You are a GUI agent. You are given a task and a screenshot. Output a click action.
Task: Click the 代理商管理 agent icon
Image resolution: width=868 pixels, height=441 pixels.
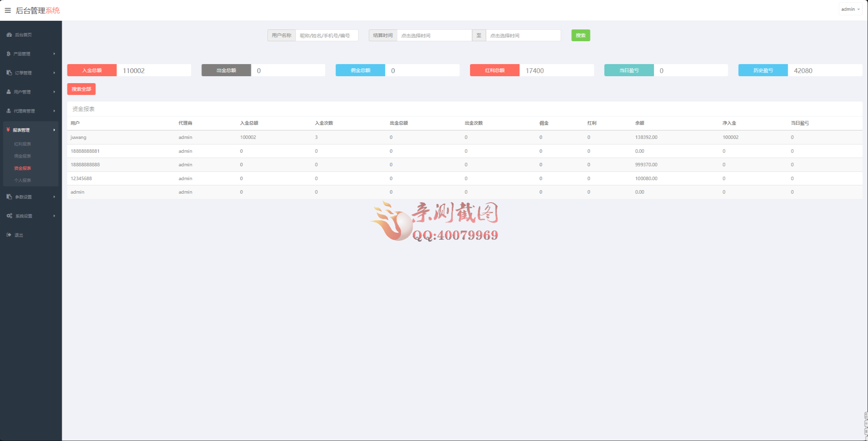coord(9,111)
